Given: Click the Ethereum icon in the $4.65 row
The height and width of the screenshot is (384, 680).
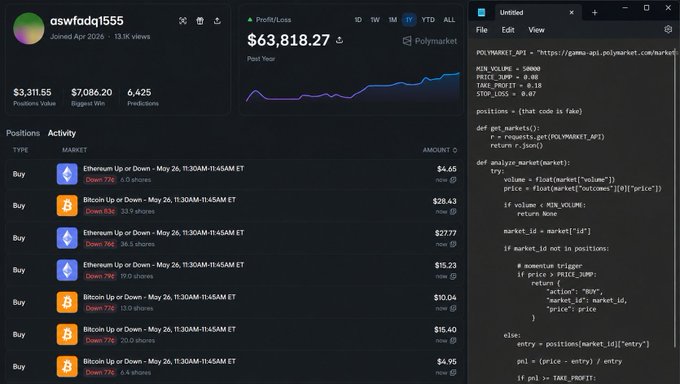Looking at the screenshot, I should click(x=67, y=174).
